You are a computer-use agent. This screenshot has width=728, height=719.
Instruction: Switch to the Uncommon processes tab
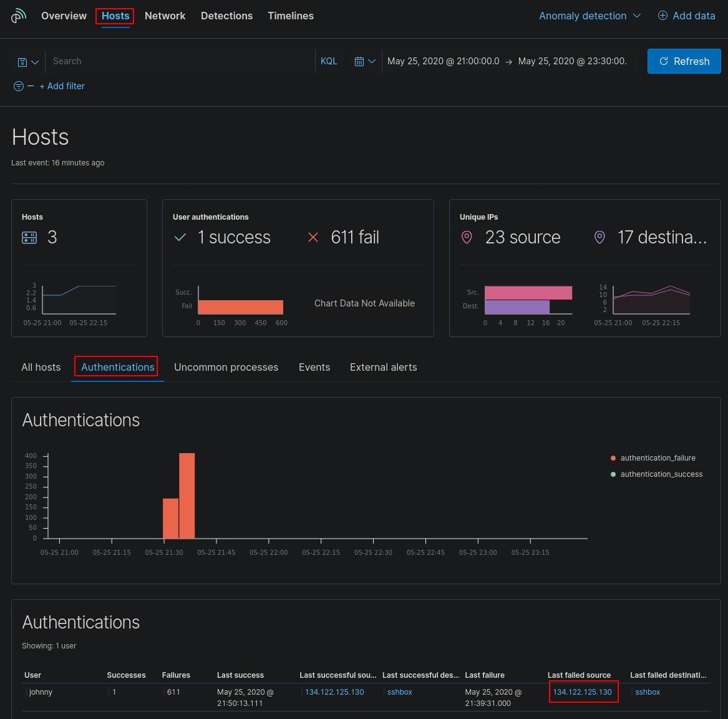[226, 367]
